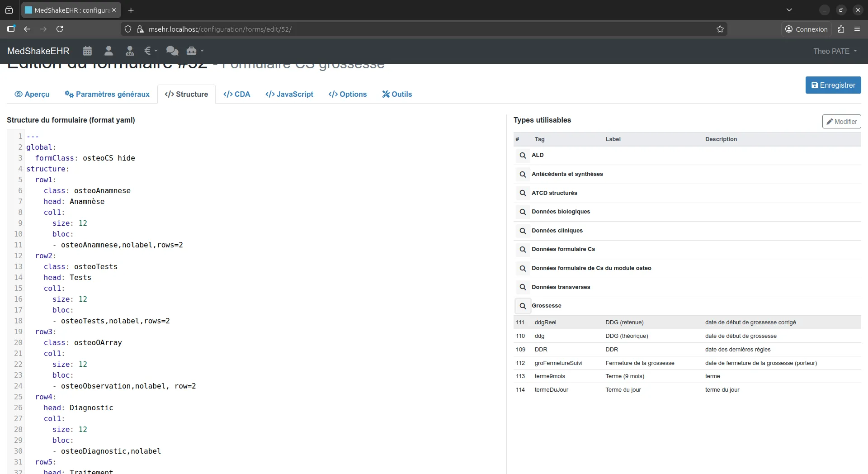Viewport: 868px width, 474px height.
Task: Open the calendar/agenda icon
Action: click(x=88, y=51)
